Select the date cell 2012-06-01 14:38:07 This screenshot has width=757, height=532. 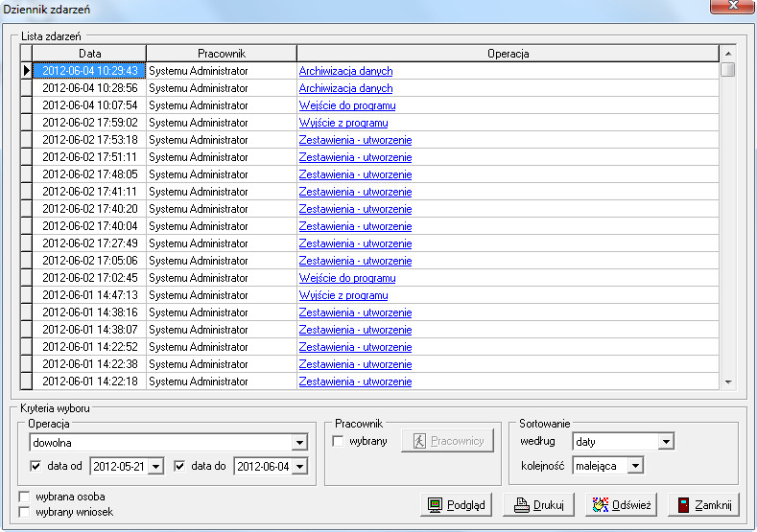tap(89, 330)
